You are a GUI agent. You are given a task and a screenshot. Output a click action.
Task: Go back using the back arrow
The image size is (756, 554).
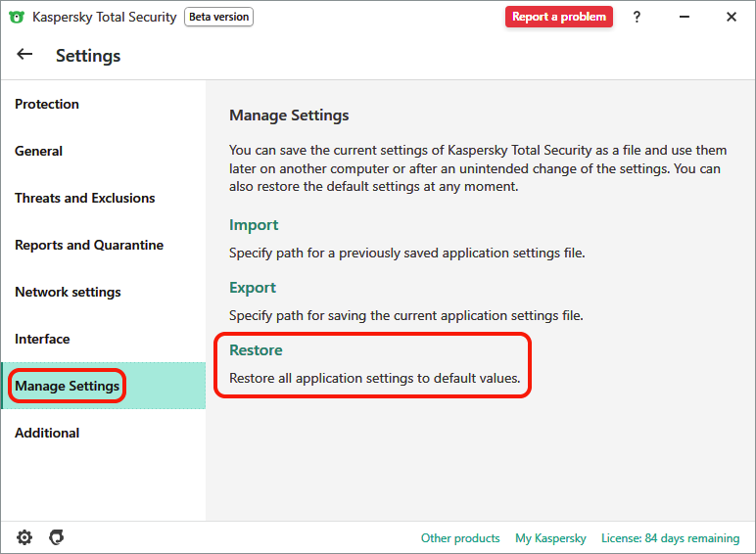25,55
